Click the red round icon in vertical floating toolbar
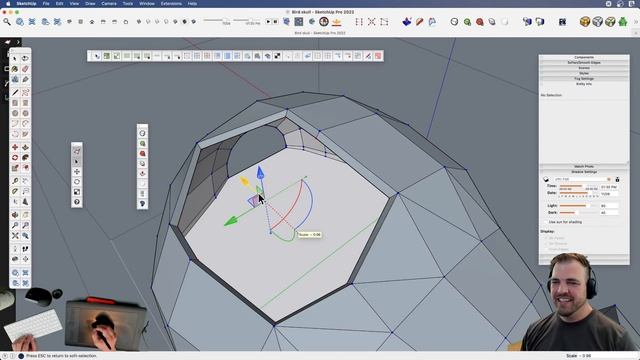640x360 pixels. click(x=142, y=153)
